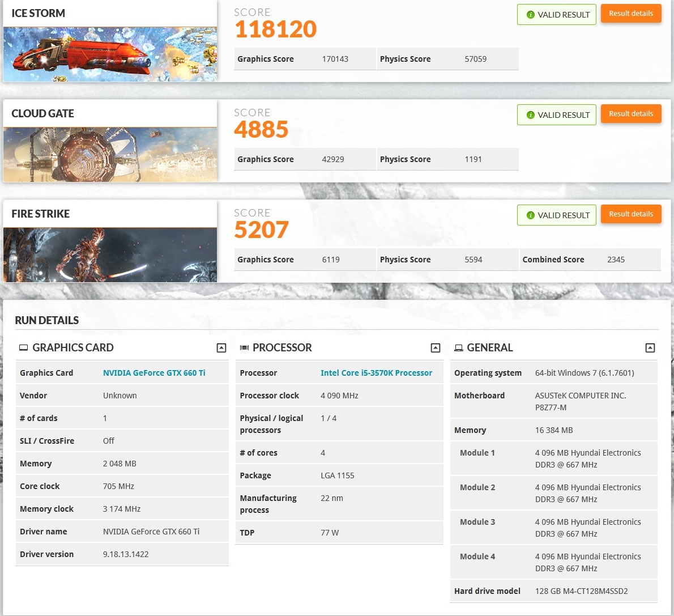
Task: Select SLI / CrossFire value Off
Action: click(x=108, y=441)
